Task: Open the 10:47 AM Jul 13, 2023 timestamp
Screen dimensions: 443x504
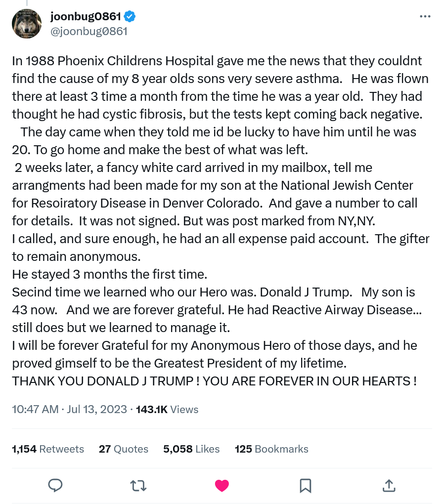Action: tap(69, 409)
